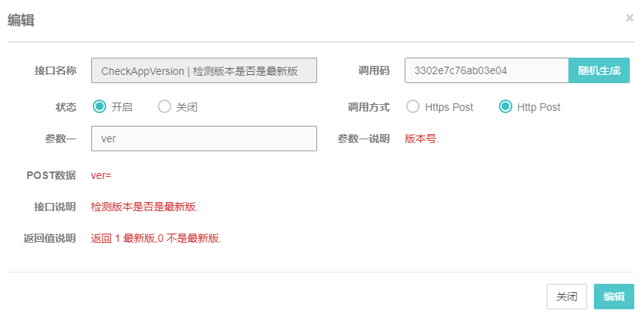This screenshot has height=322, width=644.
Task: Click the white 关闭 footer button
Action: click(x=566, y=297)
